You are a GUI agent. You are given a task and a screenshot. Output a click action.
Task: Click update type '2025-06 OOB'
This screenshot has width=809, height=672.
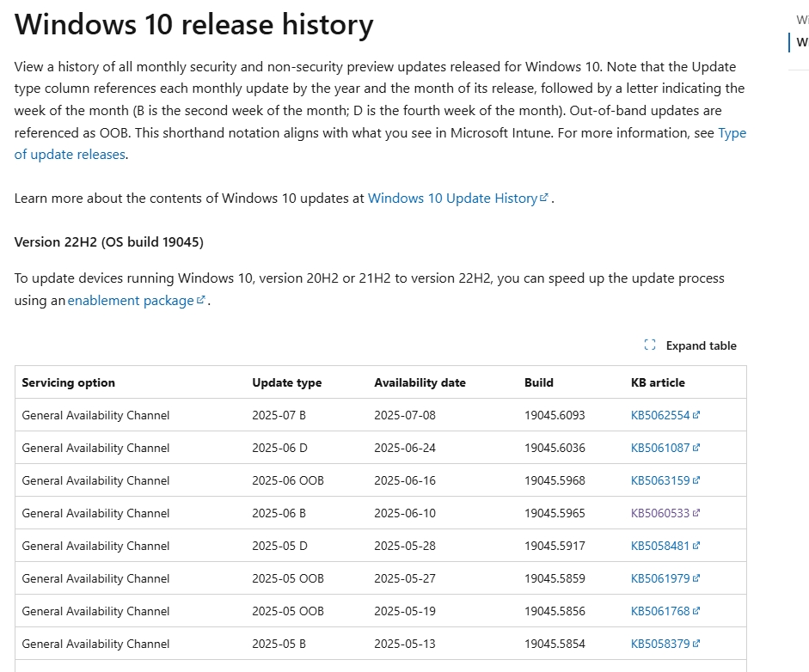tap(288, 480)
